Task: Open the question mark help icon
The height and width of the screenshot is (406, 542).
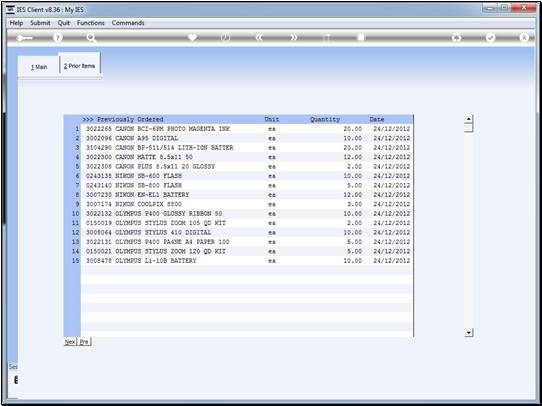Action: point(58,38)
